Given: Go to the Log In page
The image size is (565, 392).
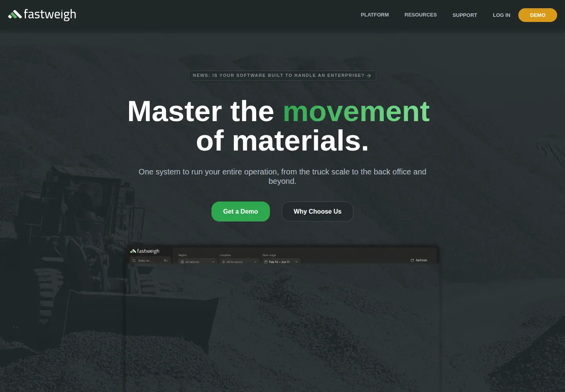Looking at the screenshot, I should point(501,15).
